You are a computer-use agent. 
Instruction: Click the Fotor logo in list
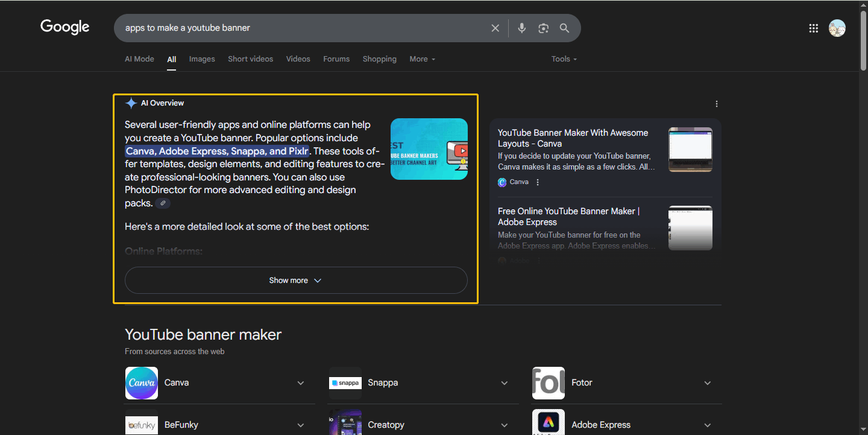(549, 383)
